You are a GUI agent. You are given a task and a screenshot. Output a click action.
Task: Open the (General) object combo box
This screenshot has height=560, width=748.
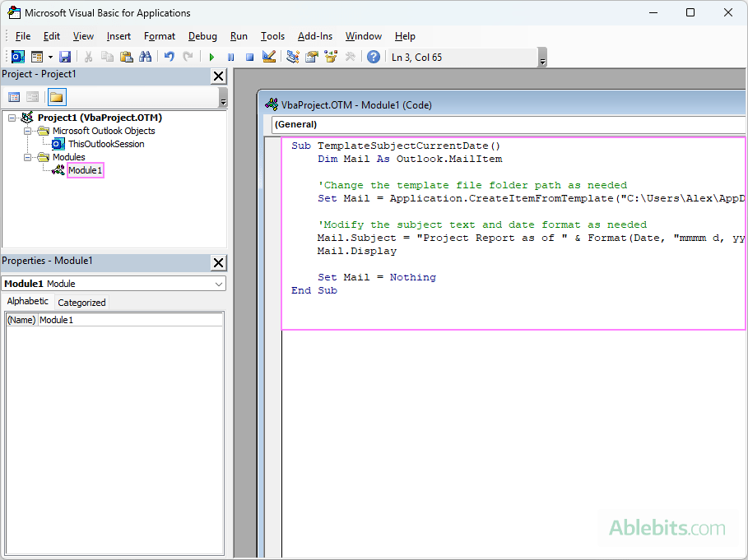tap(508, 124)
